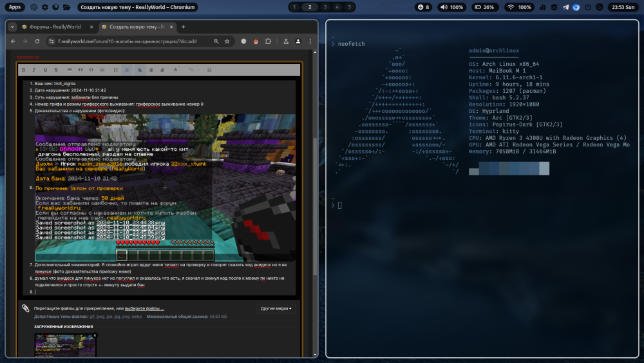Screen dimensions: 644x363
Task: Open the Chromium three-dot menu
Action: click(x=310, y=41)
